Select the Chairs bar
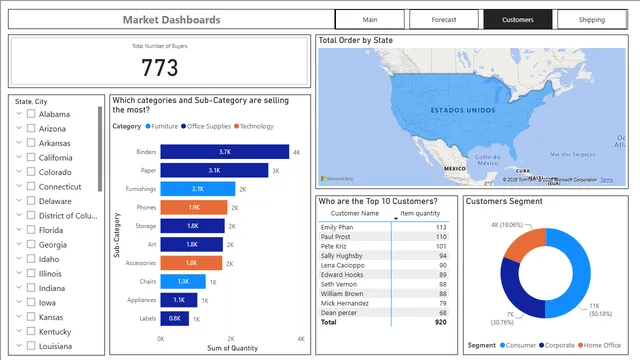The width and height of the screenshot is (640, 360). pyautogui.click(x=183, y=281)
